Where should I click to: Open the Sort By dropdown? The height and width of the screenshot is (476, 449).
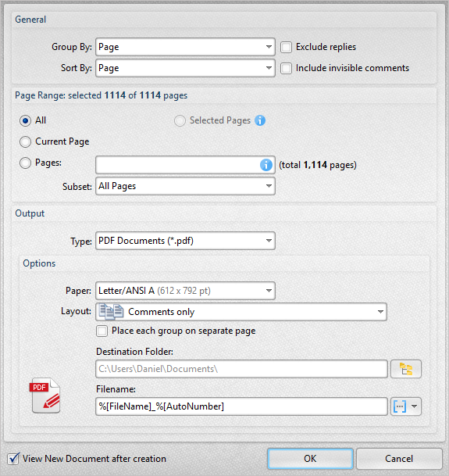pos(185,68)
